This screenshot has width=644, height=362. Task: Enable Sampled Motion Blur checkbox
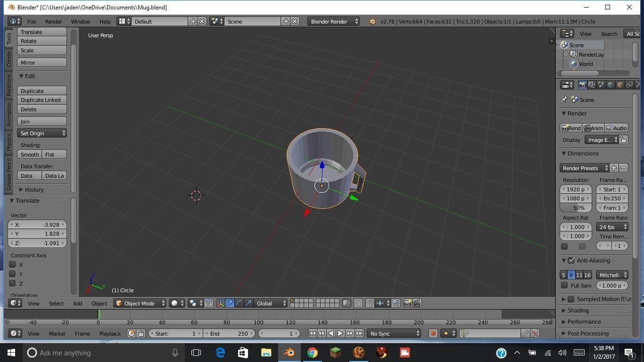tap(571, 299)
